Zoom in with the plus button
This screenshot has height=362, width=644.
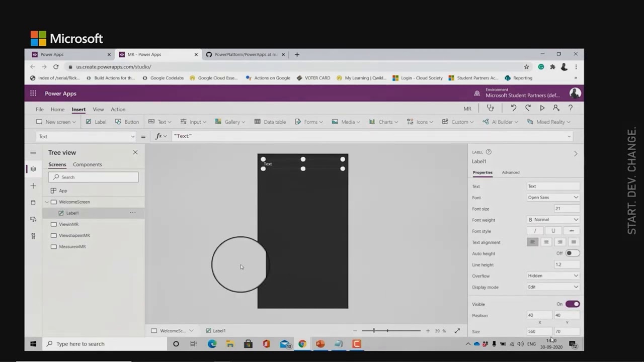pos(428,331)
